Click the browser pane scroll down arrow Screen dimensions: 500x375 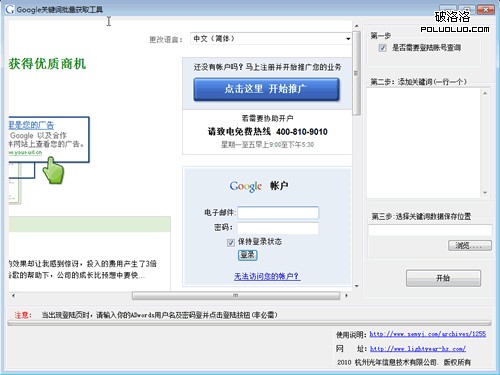357,286
